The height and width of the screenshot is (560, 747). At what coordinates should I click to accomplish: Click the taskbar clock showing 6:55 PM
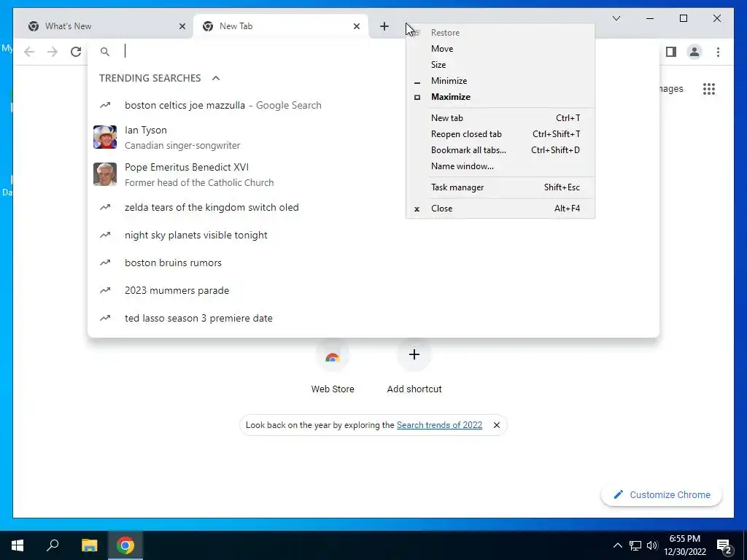pyautogui.click(x=684, y=545)
